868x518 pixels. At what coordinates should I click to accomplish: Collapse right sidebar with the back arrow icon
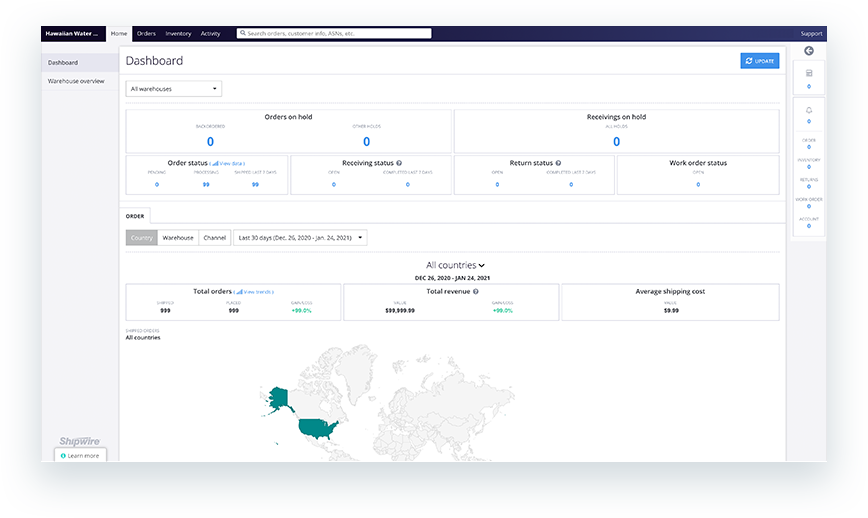click(x=808, y=51)
